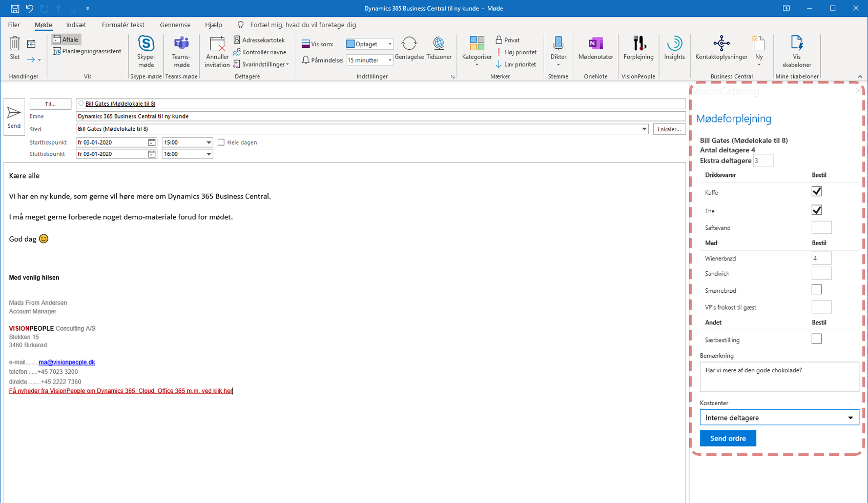Viewport: 868px width, 503px height.
Task: Open the end date calendar picker
Action: pyautogui.click(x=152, y=154)
